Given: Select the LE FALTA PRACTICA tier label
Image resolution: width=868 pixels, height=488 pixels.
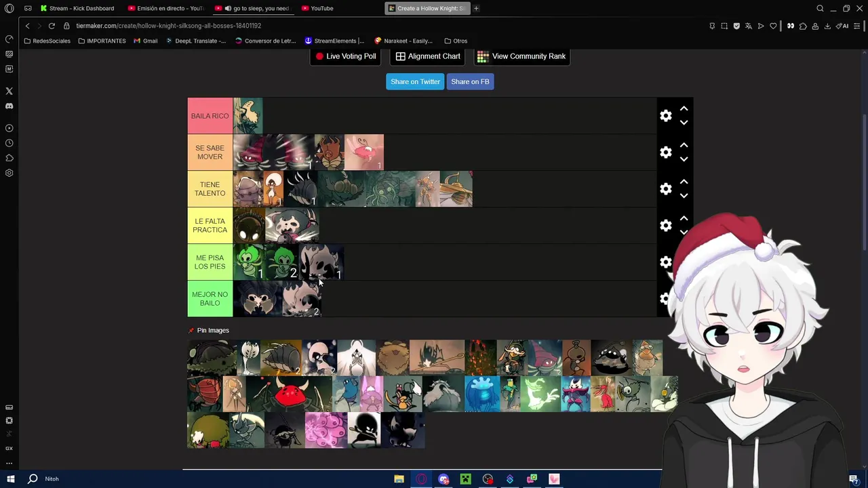Looking at the screenshot, I should tap(210, 226).
